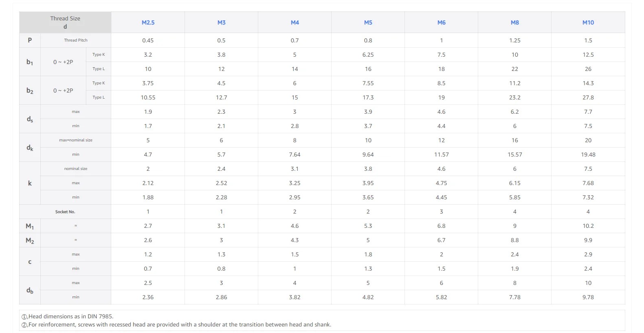Screen dimensions: 644x333
Task: Open the M10 thread size link
Action: [x=588, y=22]
